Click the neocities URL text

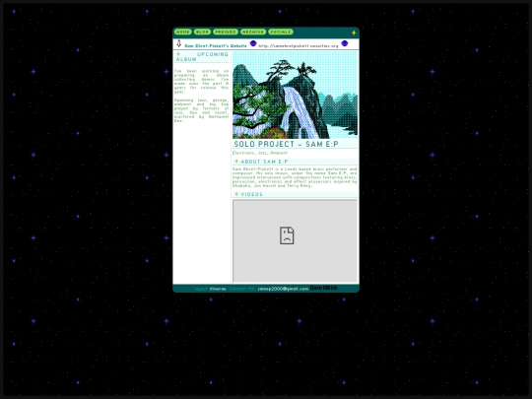click(299, 45)
